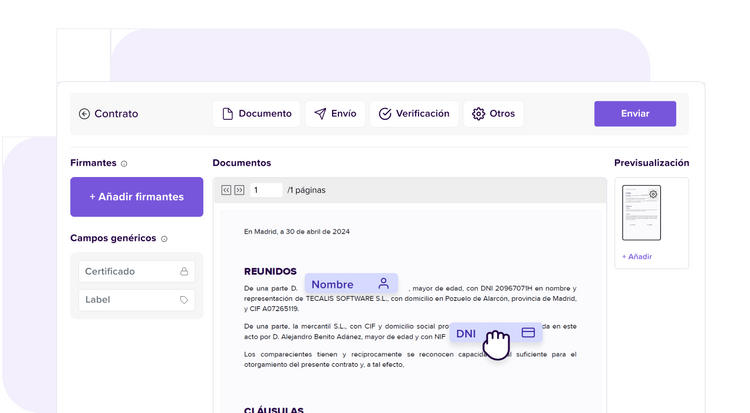
Task: Click the page number input field
Action: pos(265,190)
